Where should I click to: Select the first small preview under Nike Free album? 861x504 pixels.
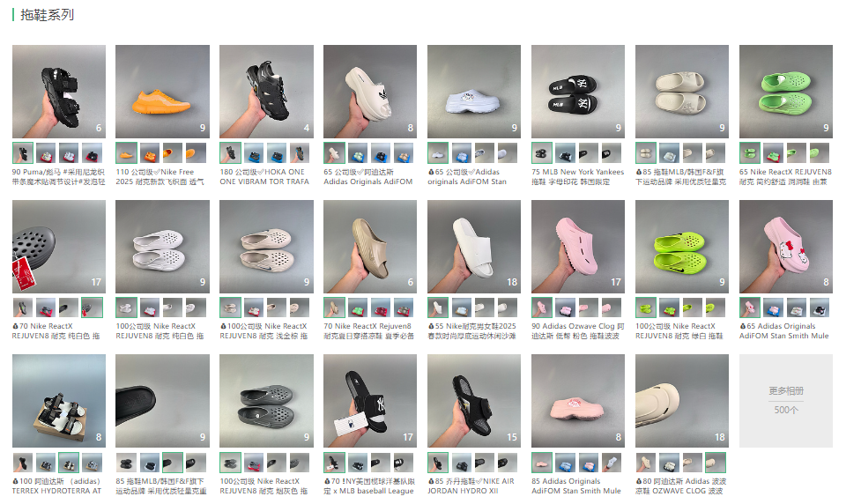(x=126, y=153)
